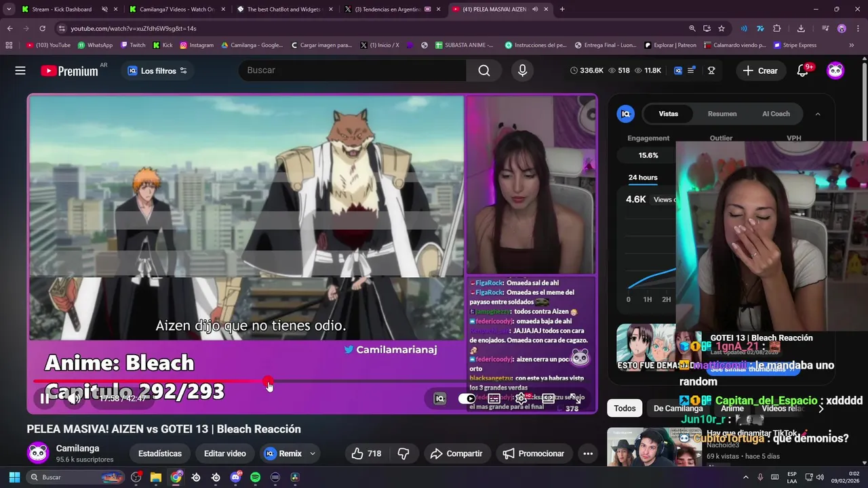Select the 24 hours chart tab

643,178
